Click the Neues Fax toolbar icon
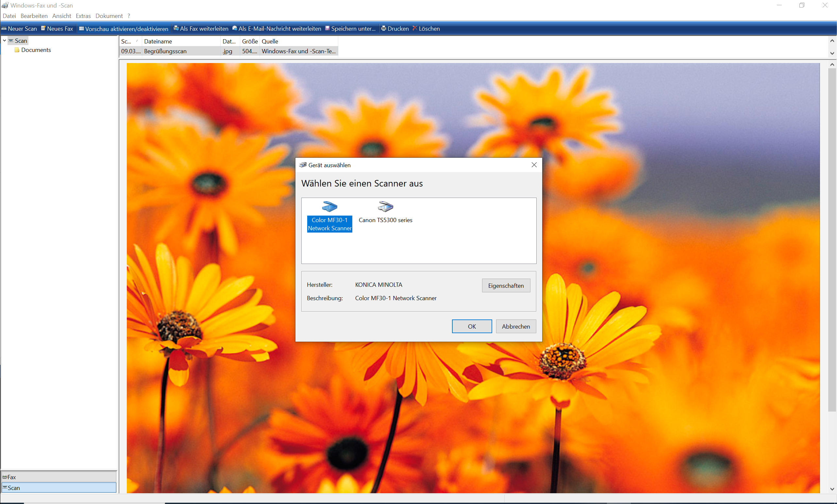This screenshot has width=837, height=504. 43,28
